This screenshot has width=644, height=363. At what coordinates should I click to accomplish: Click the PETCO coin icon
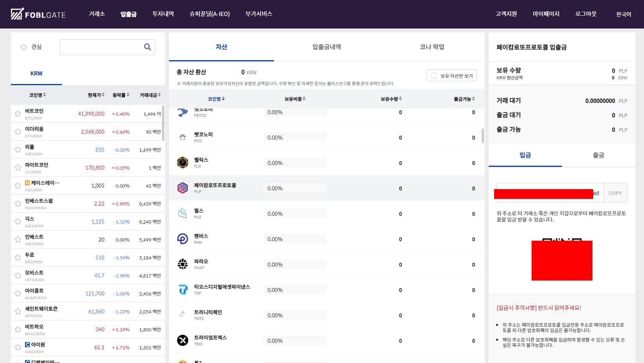click(183, 113)
